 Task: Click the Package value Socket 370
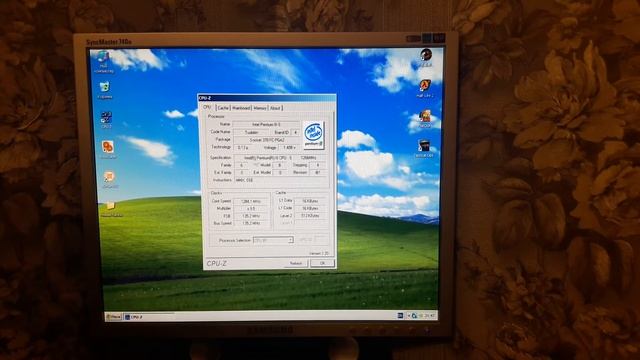(267, 140)
